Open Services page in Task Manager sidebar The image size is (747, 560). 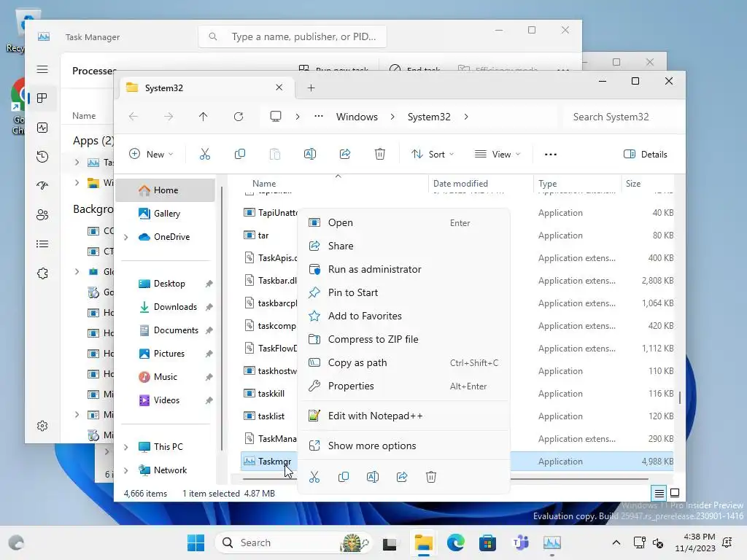[42, 273]
